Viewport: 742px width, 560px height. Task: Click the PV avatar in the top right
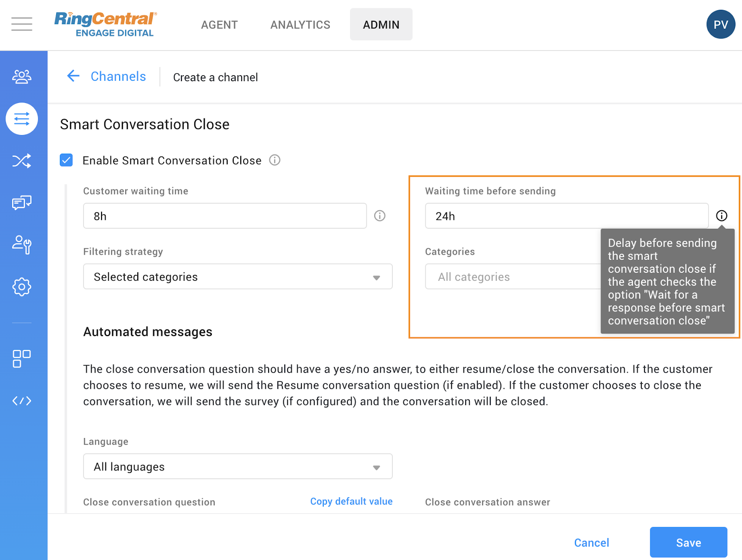(x=721, y=24)
